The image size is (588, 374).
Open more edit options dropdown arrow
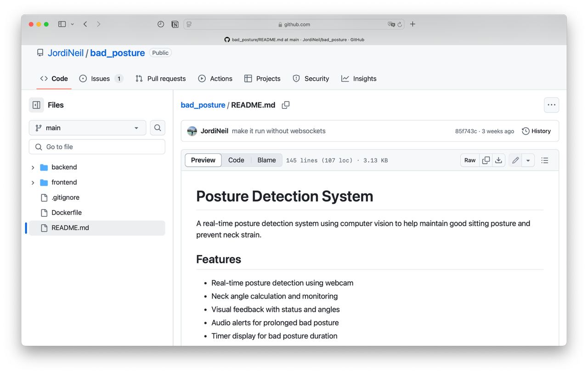528,160
